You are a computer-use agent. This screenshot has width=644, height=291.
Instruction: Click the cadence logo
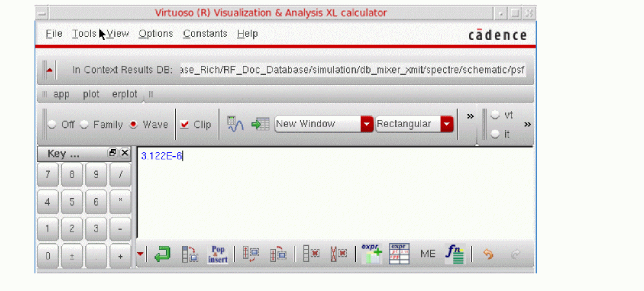[497, 35]
